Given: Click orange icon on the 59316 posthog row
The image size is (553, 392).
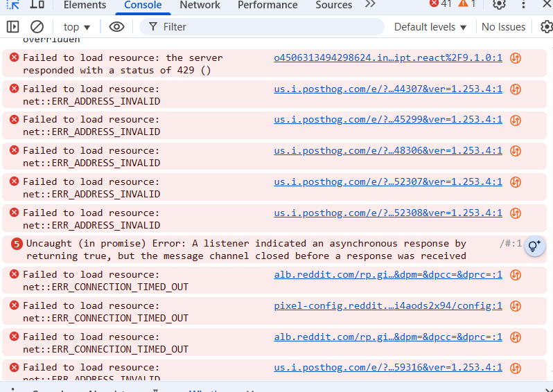Looking at the screenshot, I should [516, 368].
